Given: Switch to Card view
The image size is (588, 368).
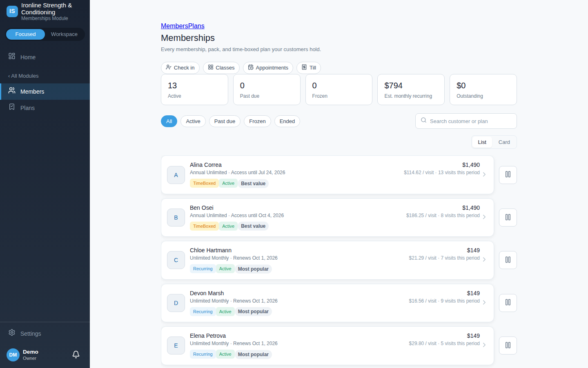Looking at the screenshot, I should (504, 142).
